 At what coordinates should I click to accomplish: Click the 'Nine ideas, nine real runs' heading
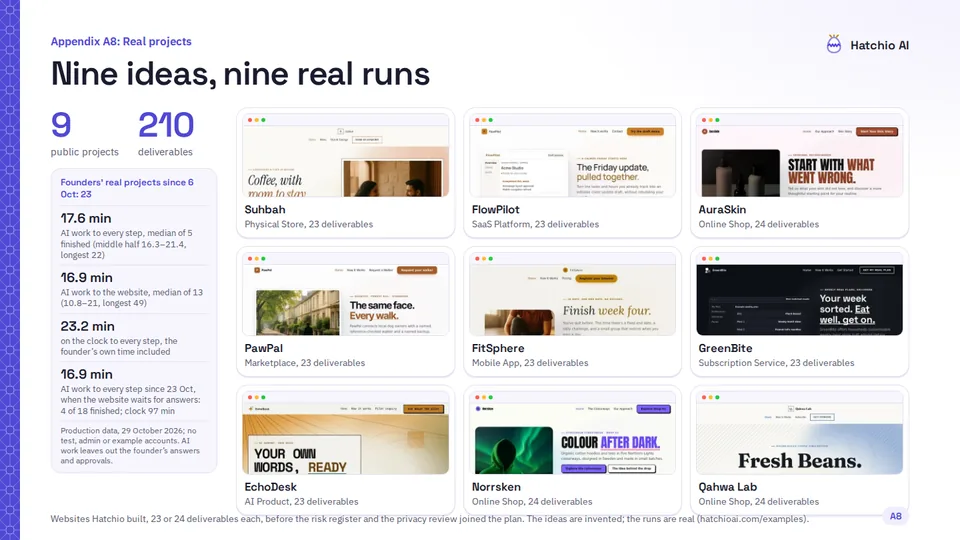click(240, 74)
